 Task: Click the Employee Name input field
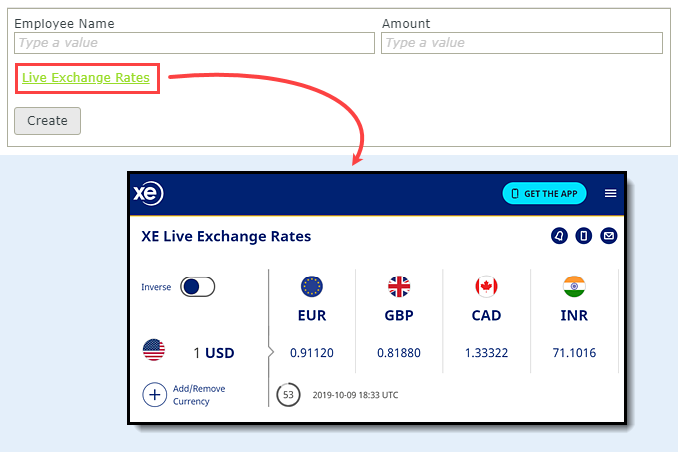(x=195, y=43)
